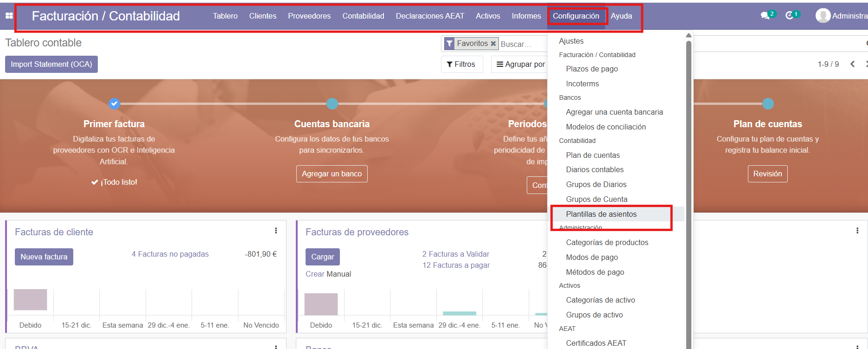
Task: Expand the Agrupar por dropdown
Action: pyautogui.click(x=520, y=64)
